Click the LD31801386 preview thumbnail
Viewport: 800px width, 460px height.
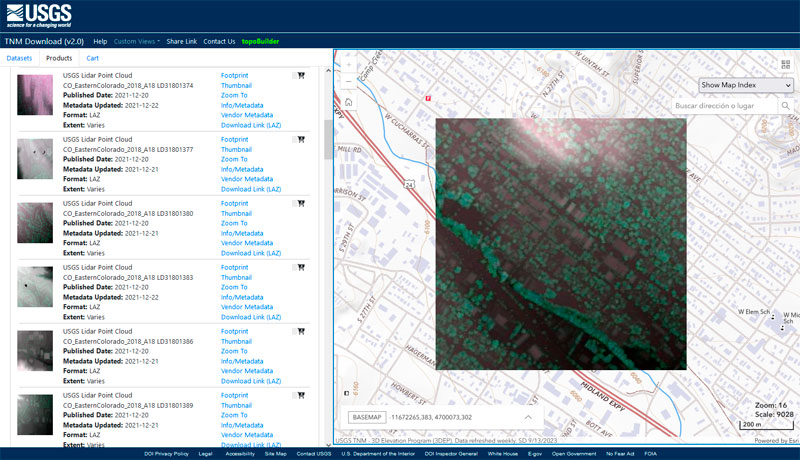pos(35,351)
